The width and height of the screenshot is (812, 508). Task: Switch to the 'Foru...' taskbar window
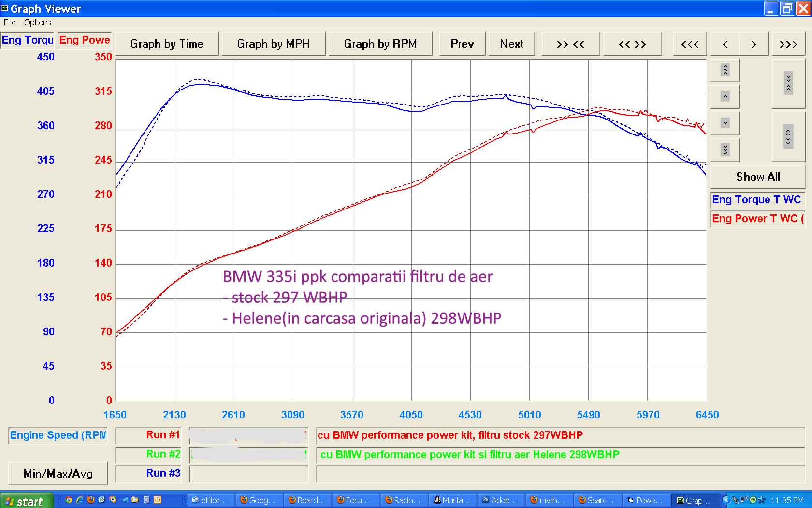pyautogui.click(x=355, y=500)
